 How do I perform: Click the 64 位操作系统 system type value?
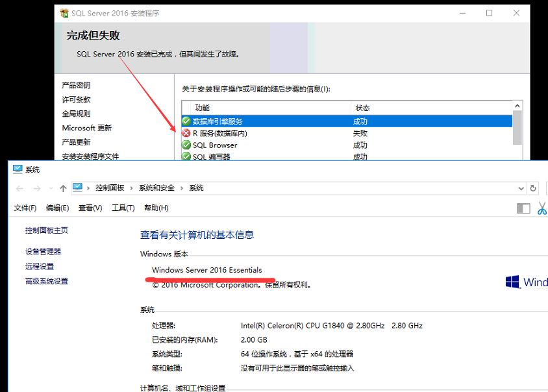coord(297,354)
